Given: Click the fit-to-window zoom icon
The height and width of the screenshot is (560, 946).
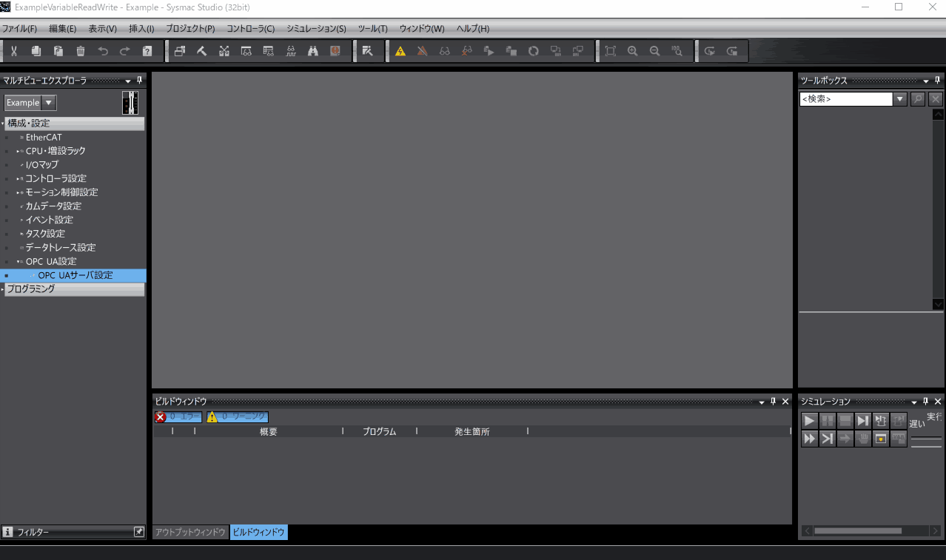Looking at the screenshot, I should tap(610, 51).
